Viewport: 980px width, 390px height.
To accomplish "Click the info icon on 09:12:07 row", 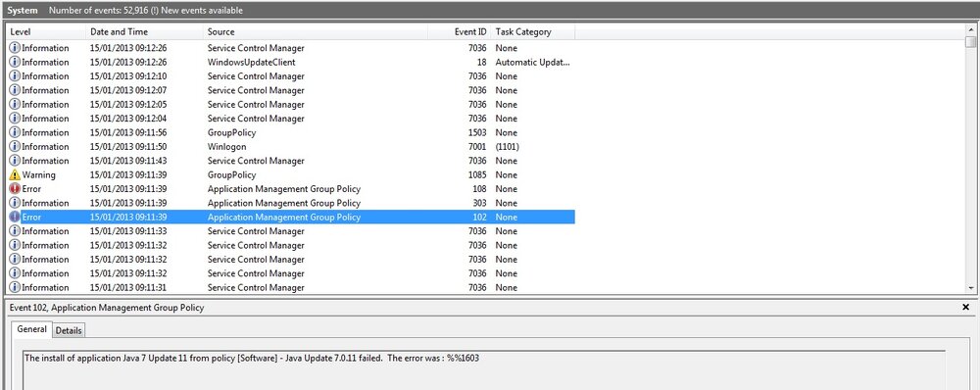I will pyautogui.click(x=15, y=90).
